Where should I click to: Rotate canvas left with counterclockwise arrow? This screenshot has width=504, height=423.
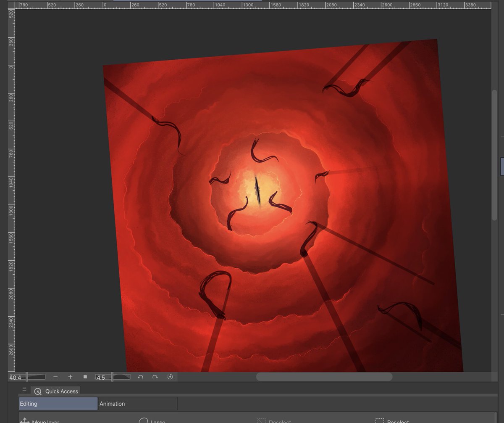tap(141, 377)
